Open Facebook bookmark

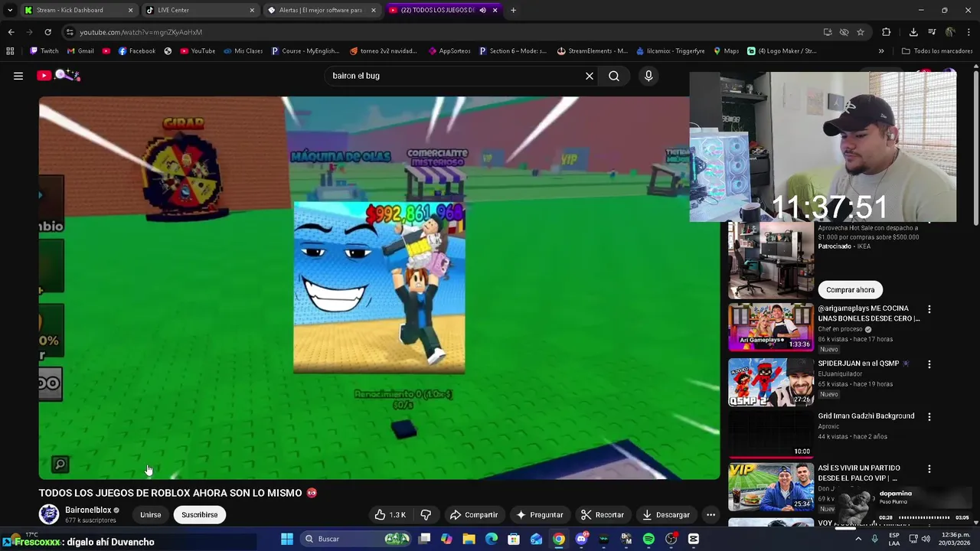tap(137, 51)
